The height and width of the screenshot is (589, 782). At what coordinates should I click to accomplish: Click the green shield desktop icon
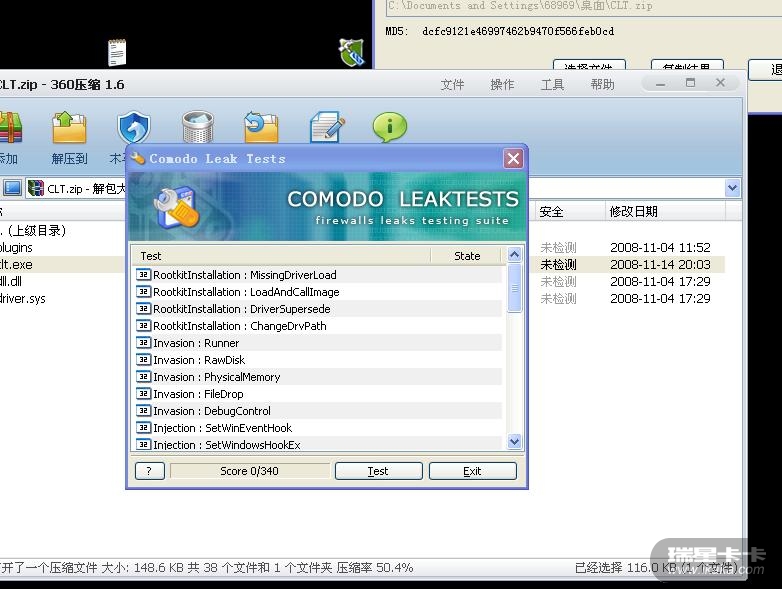tap(352, 52)
